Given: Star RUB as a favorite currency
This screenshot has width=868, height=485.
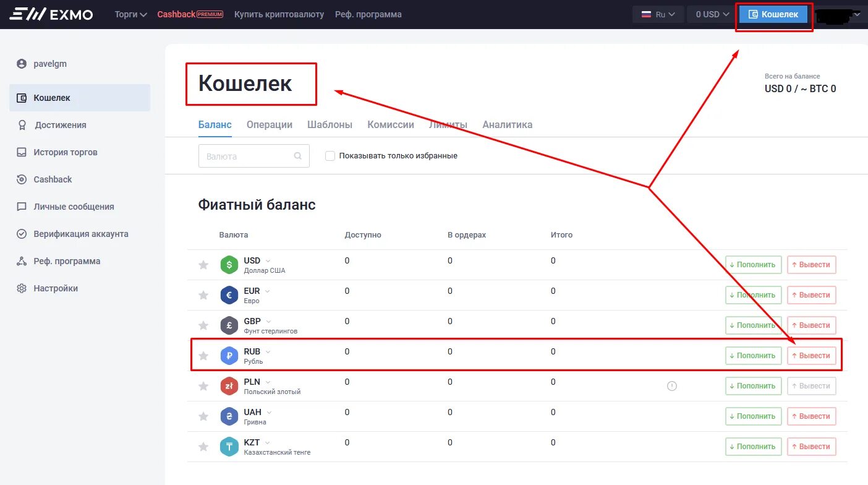Looking at the screenshot, I should point(203,355).
